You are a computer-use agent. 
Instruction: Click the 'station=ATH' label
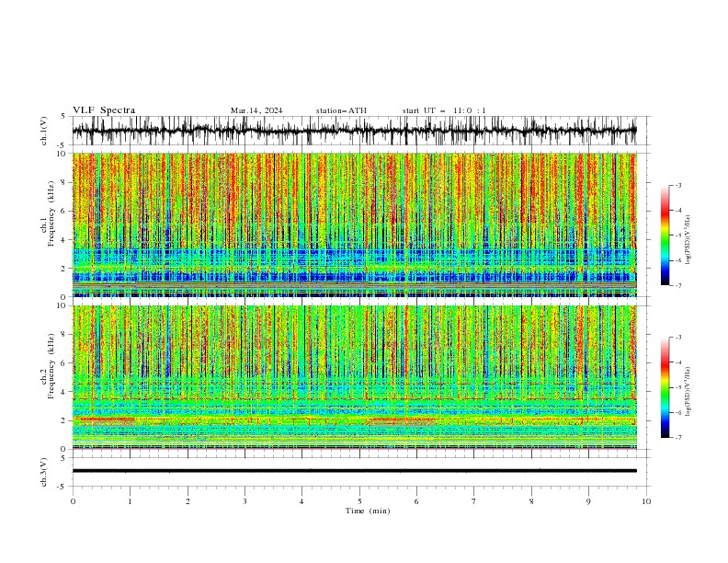341,110
